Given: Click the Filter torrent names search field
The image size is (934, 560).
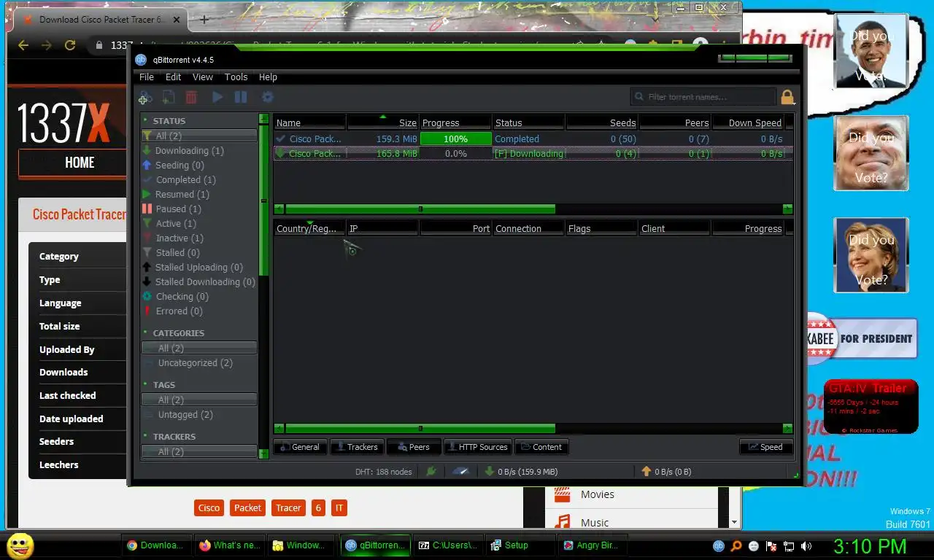Looking at the screenshot, I should coord(703,97).
